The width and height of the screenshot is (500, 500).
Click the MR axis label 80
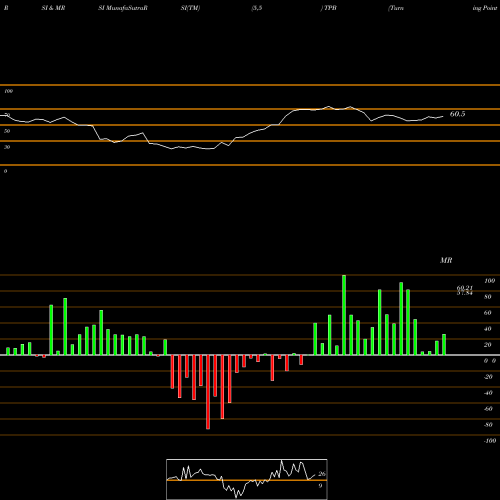(488, 297)
